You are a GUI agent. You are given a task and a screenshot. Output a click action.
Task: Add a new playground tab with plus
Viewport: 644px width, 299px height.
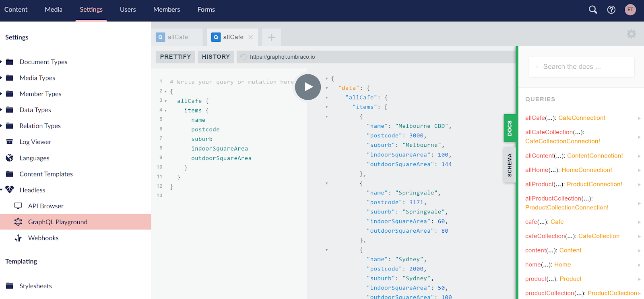click(x=272, y=37)
